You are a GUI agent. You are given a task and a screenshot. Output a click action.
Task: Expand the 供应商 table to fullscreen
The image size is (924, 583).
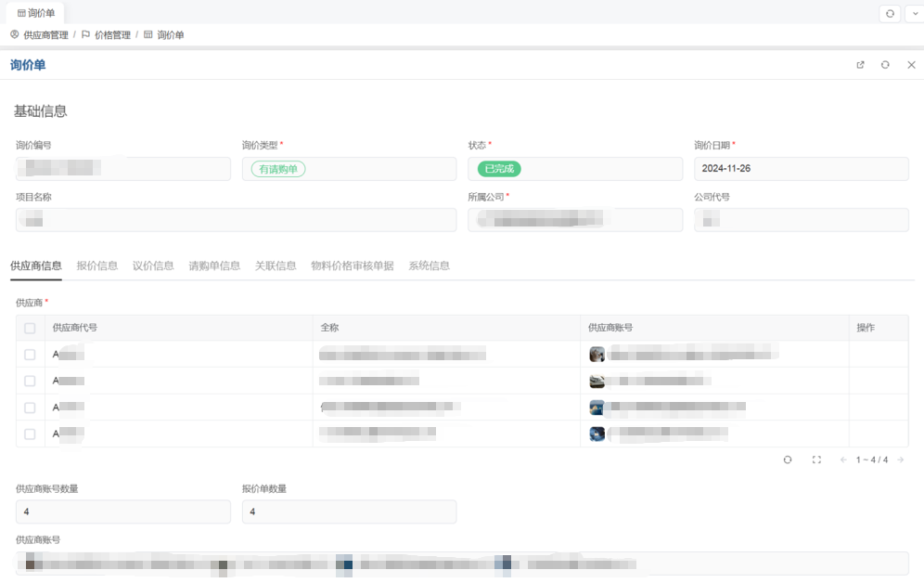(816, 460)
